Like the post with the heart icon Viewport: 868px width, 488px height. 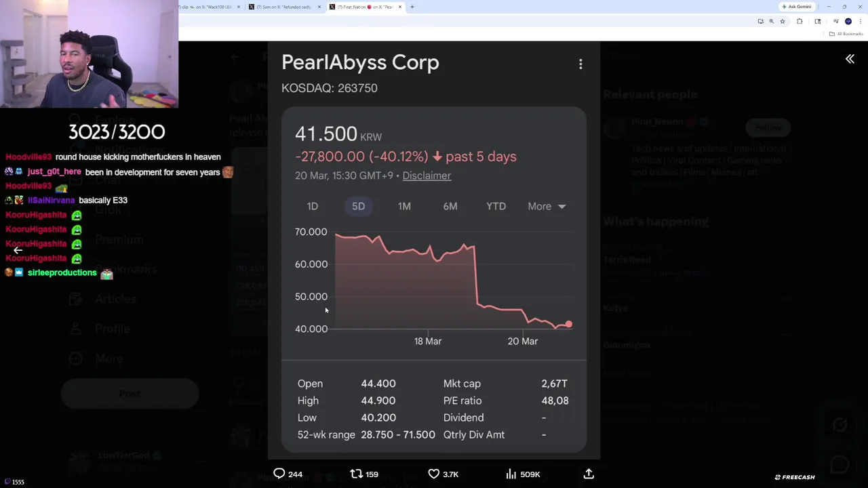434,474
